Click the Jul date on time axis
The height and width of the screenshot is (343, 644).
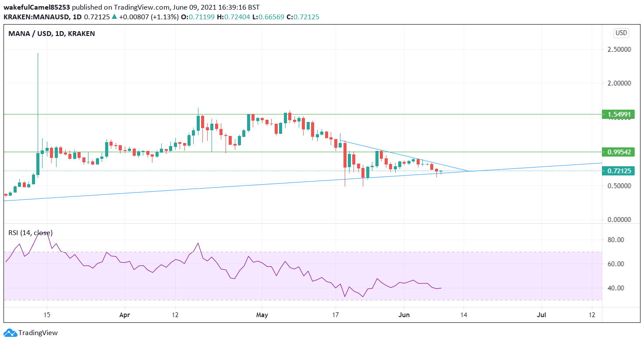coord(541,315)
